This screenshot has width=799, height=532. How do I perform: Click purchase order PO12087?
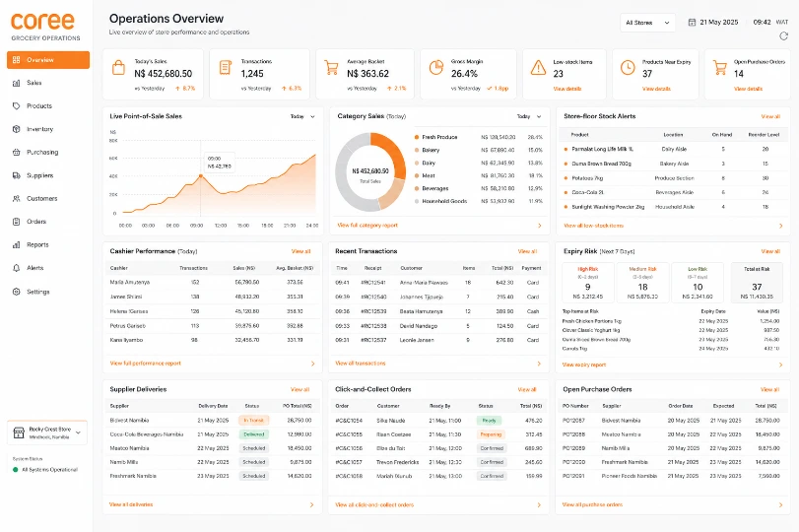point(573,421)
